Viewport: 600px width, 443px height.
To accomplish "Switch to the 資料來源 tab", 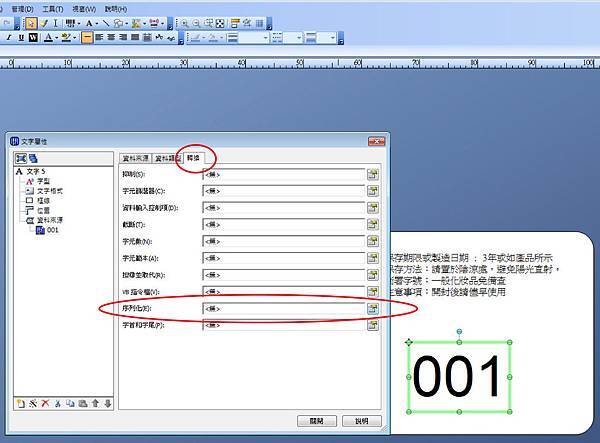I will pyautogui.click(x=135, y=158).
